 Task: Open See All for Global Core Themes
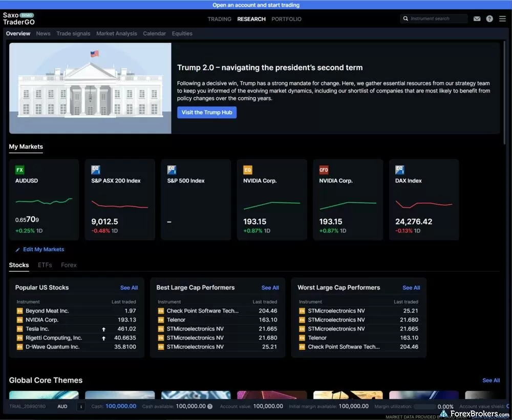[x=491, y=380]
